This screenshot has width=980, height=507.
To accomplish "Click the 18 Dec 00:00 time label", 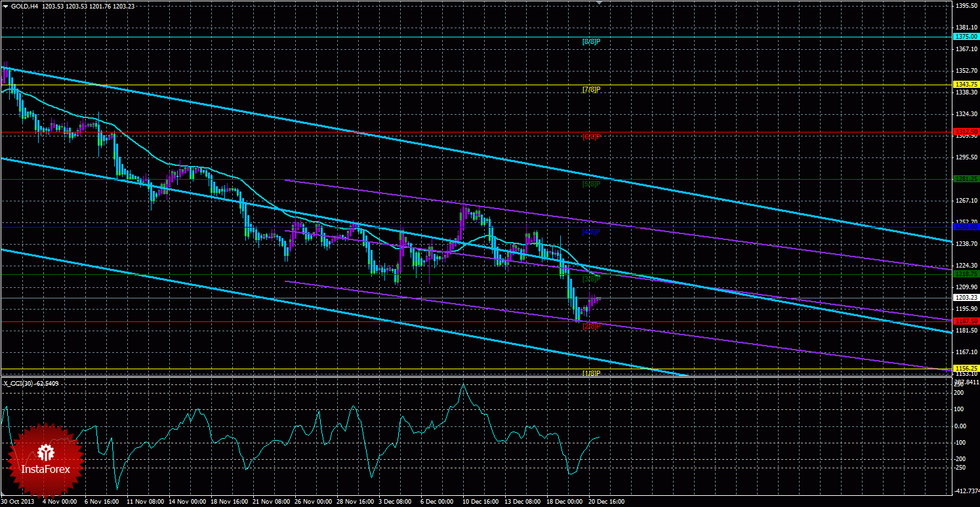I will point(564,502).
